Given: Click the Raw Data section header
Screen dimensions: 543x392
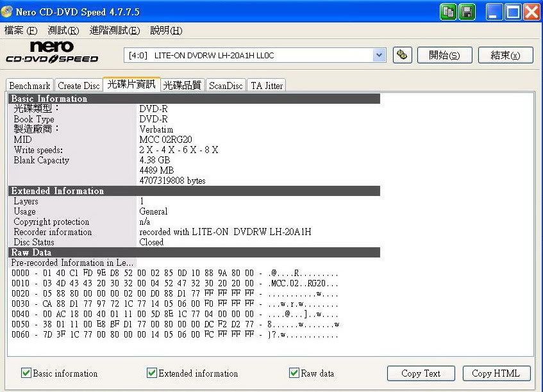Looking at the screenshot, I should click(x=194, y=252).
